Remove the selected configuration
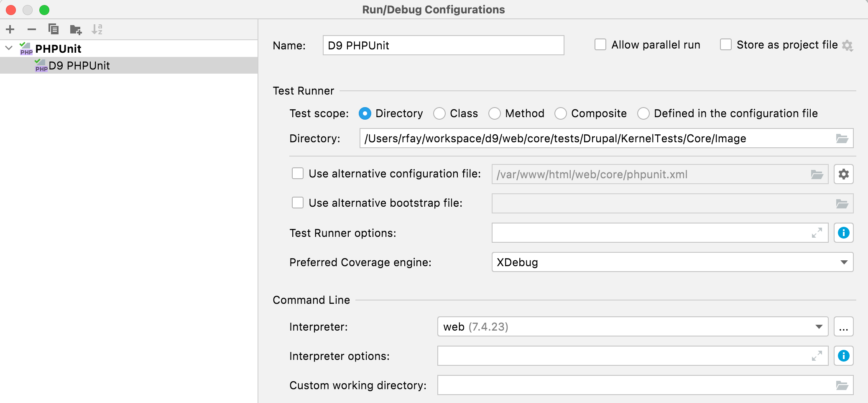 coord(32,29)
